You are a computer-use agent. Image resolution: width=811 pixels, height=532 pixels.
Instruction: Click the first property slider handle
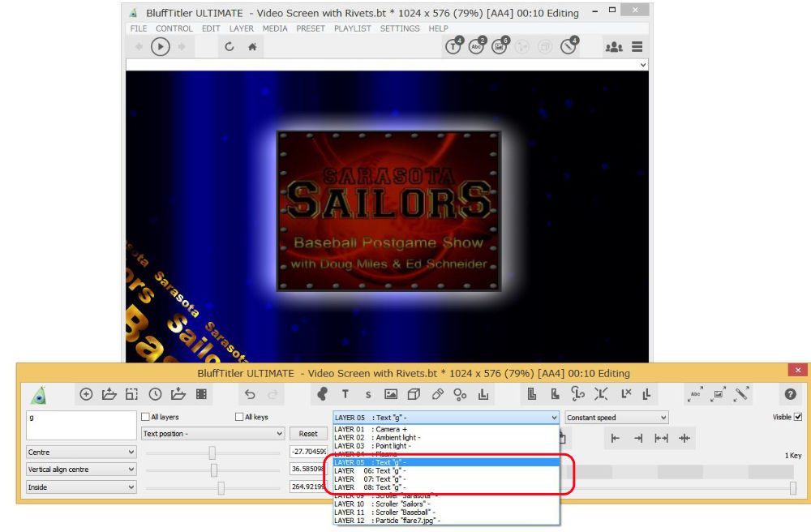pos(212,453)
